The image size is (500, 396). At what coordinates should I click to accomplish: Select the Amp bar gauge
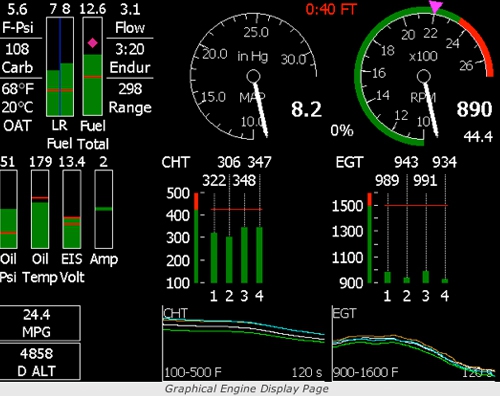pos(103,209)
